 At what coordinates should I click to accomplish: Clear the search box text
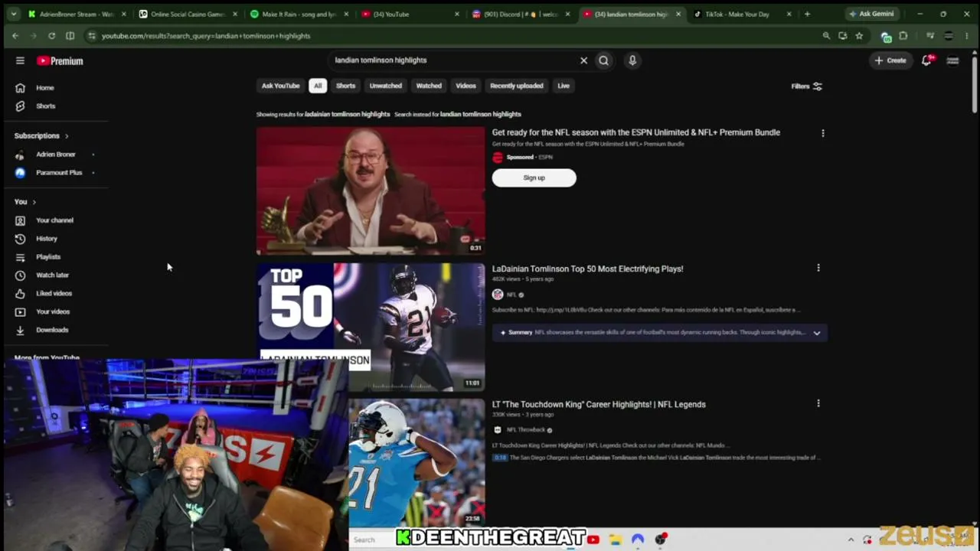[x=583, y=60]
